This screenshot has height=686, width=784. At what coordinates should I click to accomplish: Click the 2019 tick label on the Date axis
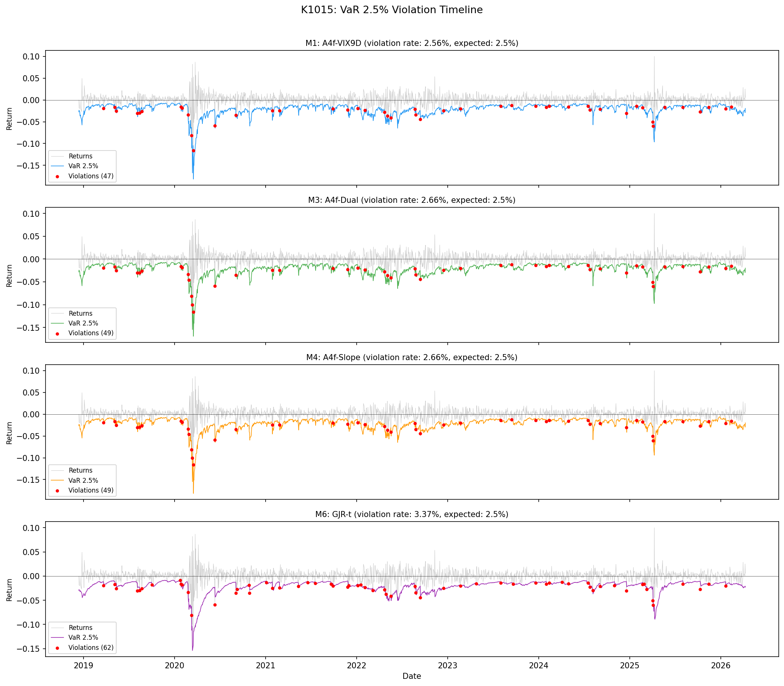[x=84, y=666]
